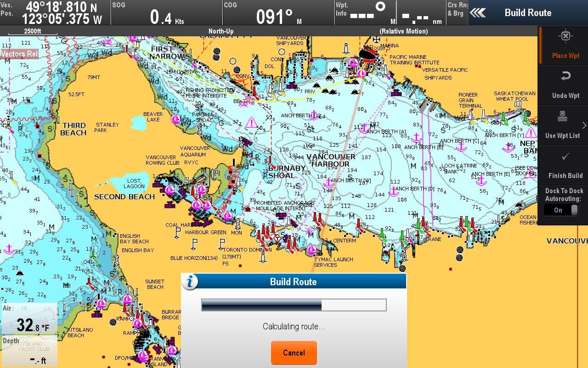Click the North-Up orientation label
588x368 pixels.
221,31
